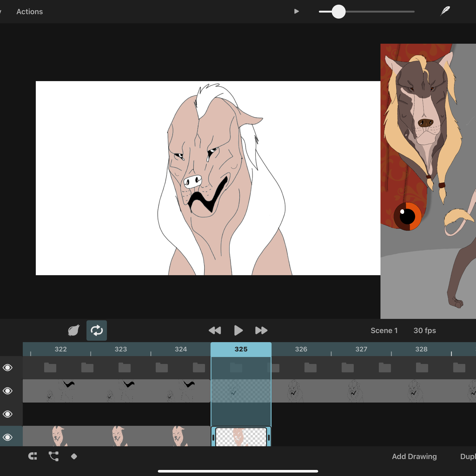
Task: Select frame 324 on the timeline ruler
Action: [181, 349]
